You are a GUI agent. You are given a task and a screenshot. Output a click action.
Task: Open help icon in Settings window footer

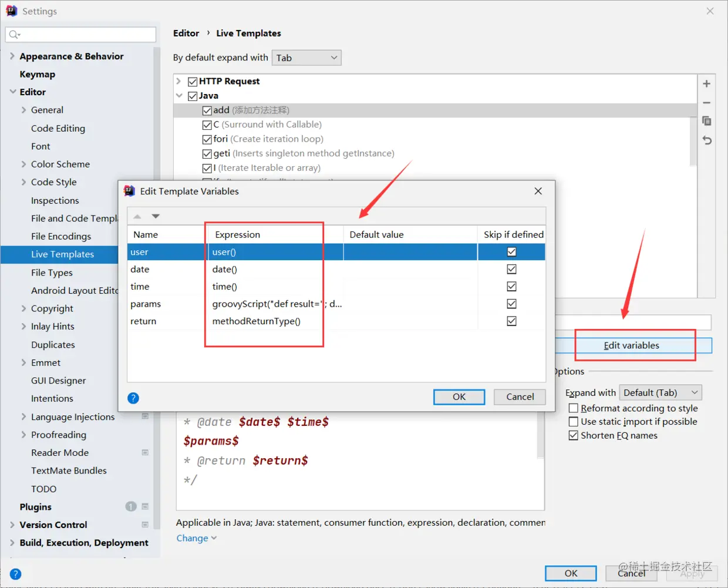click(x=16, y=574)
